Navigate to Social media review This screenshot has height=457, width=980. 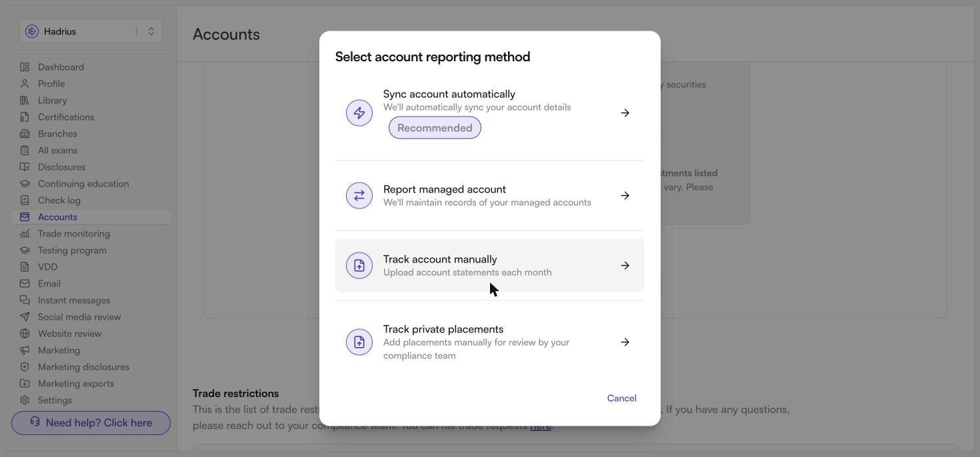coord(91,316)
